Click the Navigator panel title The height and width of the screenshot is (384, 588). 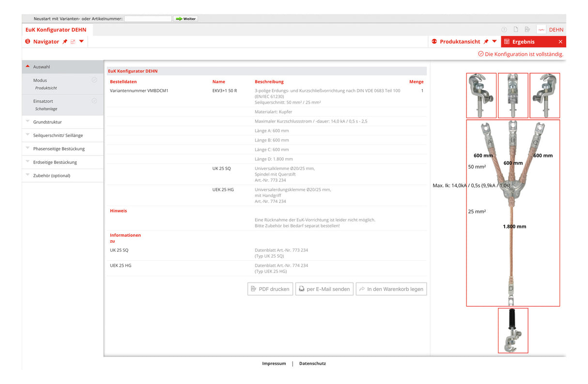click(x=46, y=42)
